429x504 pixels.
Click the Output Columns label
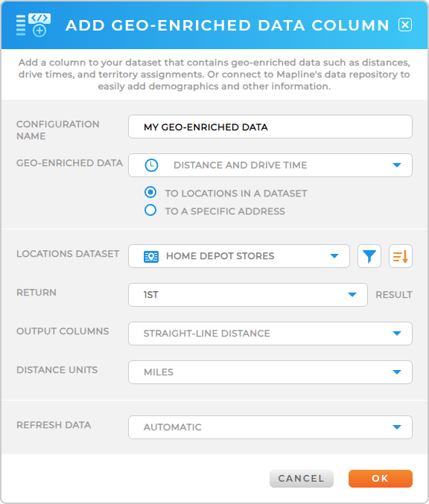pos(63,331)
